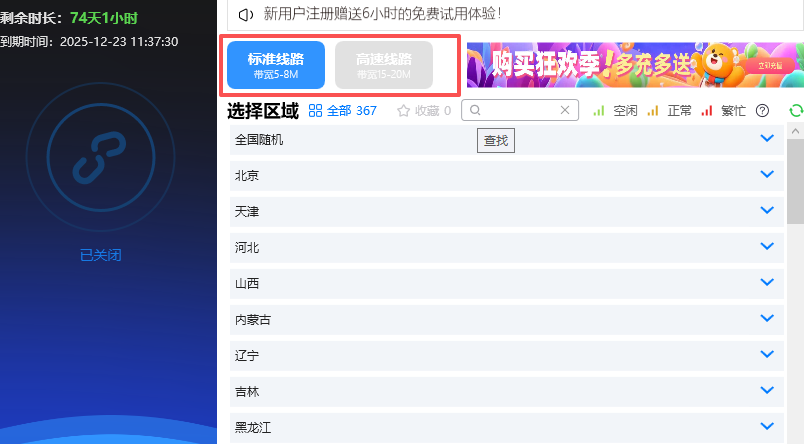The height and width of the screenshot is (444, 810).
Task: Expand the 北京 region row
Action: point(507,176)
